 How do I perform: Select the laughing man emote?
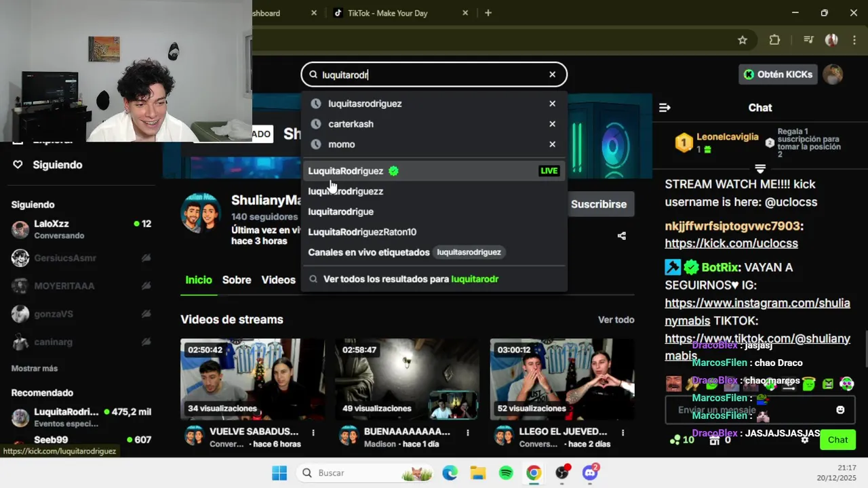673,384
